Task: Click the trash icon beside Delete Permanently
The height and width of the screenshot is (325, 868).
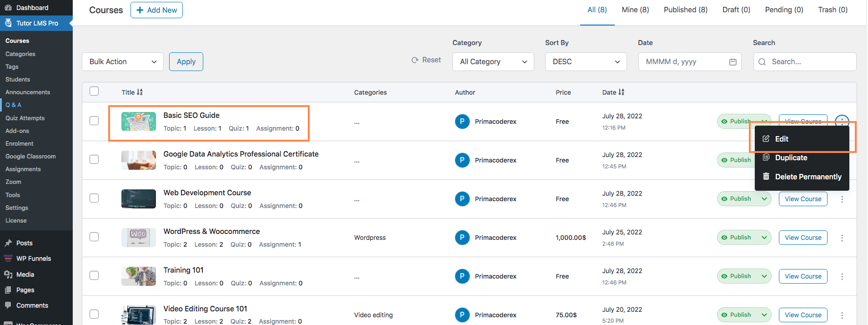Action: click(x=766, y=177)
